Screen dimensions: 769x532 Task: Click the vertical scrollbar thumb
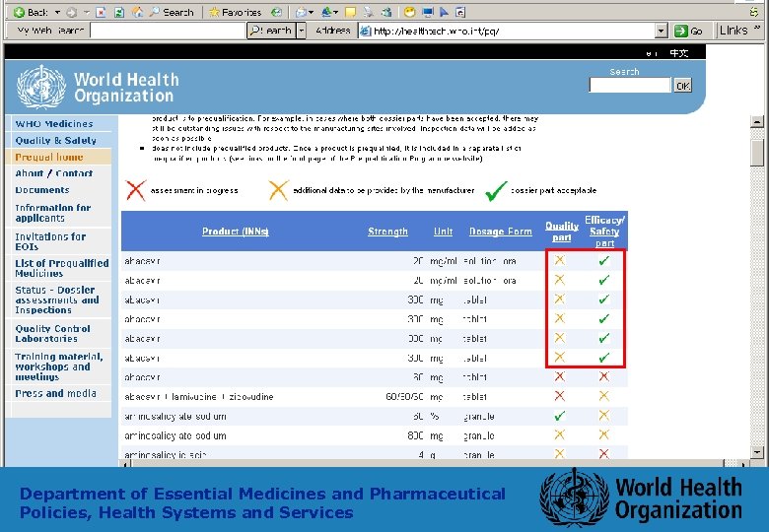tap(757, 153)
